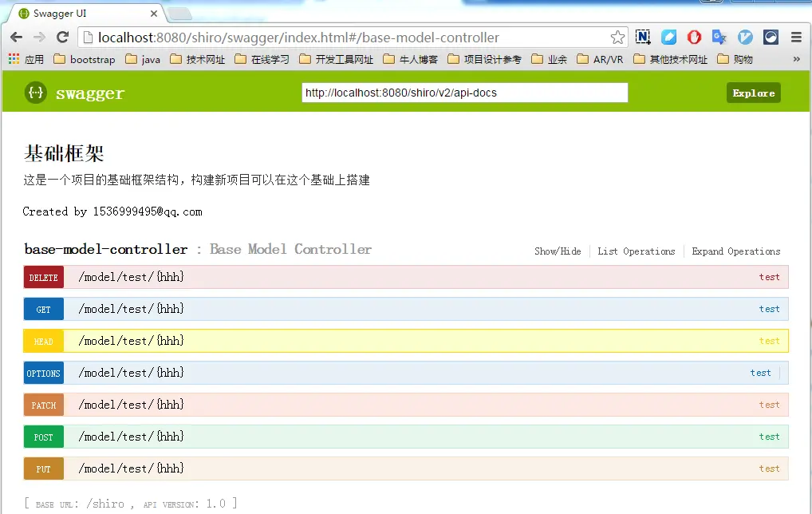Open the 购物 bookmarks folder

(735, 59)
